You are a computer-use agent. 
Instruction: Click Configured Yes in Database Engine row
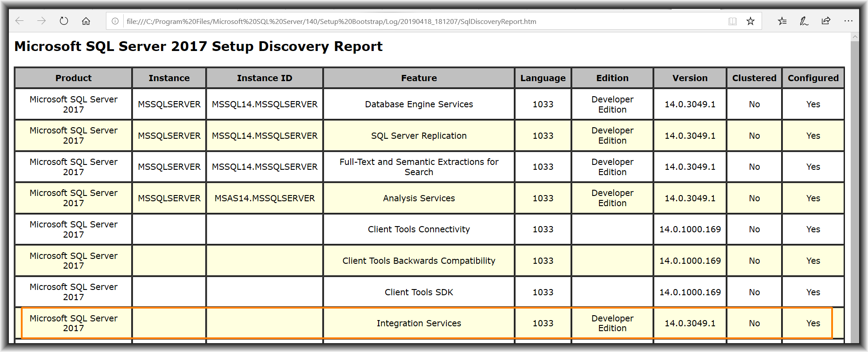[813, 104]
